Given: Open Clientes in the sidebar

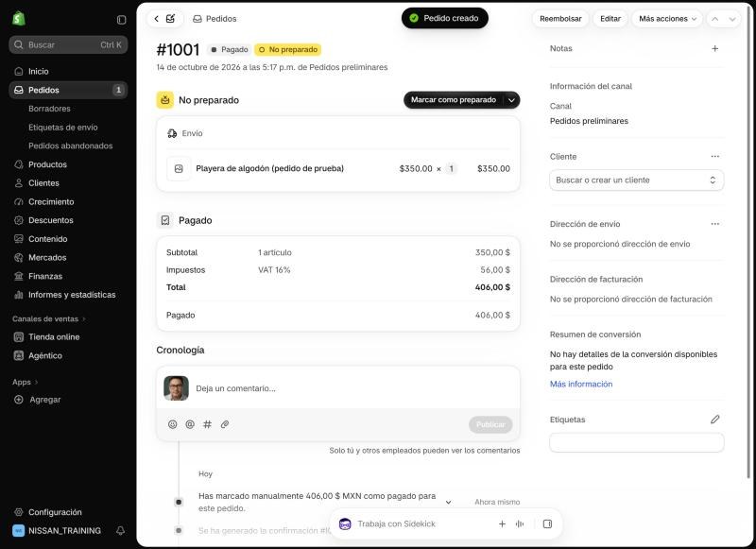Looking at the screenshot, I should 68,183.
